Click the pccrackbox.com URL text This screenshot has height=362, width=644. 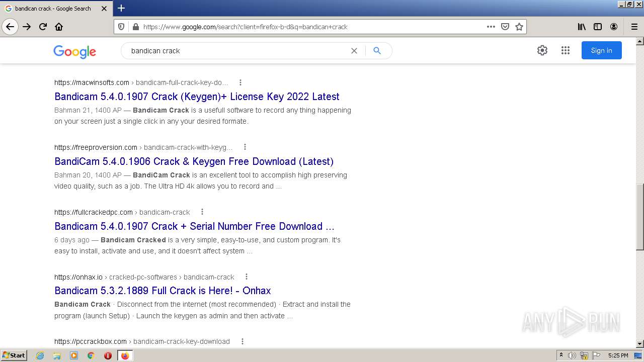click(91, 341)
